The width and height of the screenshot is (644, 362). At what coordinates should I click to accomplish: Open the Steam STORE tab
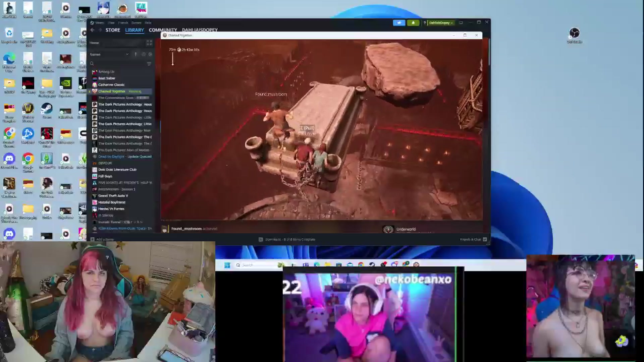tap(113, 30)
